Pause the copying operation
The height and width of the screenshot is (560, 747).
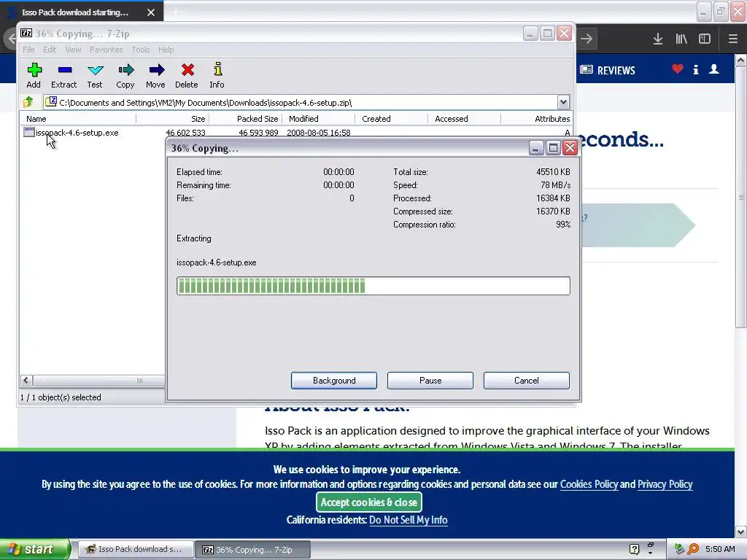(x=430, y=381)
